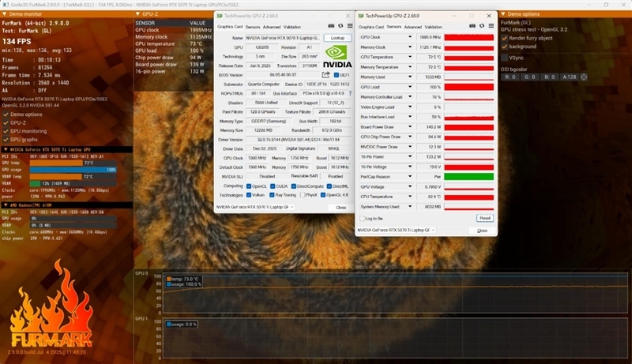The height and width of the screenshot is (364, 632).
Task: Click the A:128 alpha value field
Action: (569, 77)
